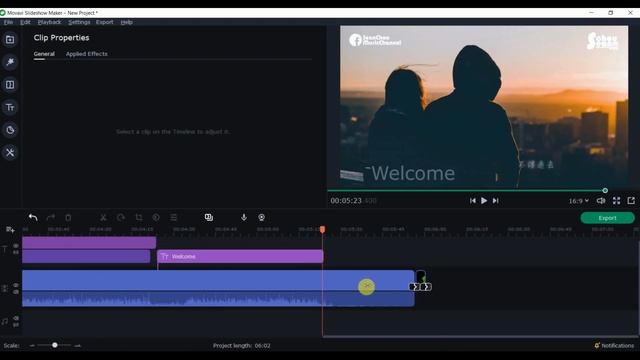The image size is (640, 360).
Task: Open the Playback menu
Action: (49, 22)
